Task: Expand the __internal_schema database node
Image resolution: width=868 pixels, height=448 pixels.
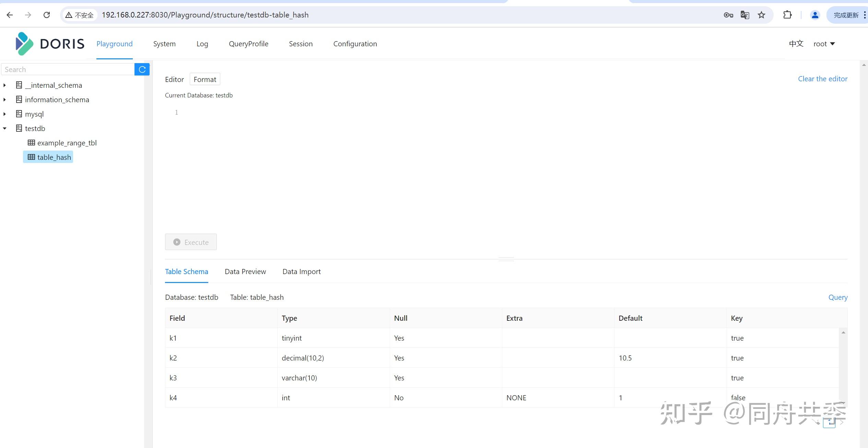Action: (x=4, y=85)
